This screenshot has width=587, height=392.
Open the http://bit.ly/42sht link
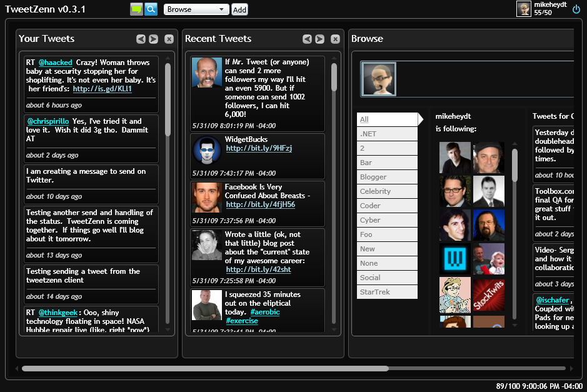[258, 269]
